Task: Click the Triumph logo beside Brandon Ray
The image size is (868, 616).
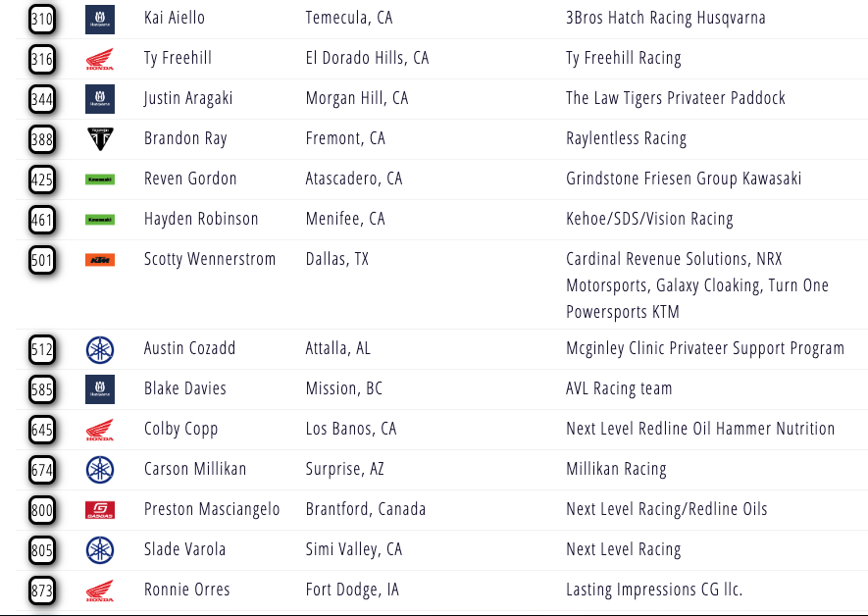Action: click(99, 139)
